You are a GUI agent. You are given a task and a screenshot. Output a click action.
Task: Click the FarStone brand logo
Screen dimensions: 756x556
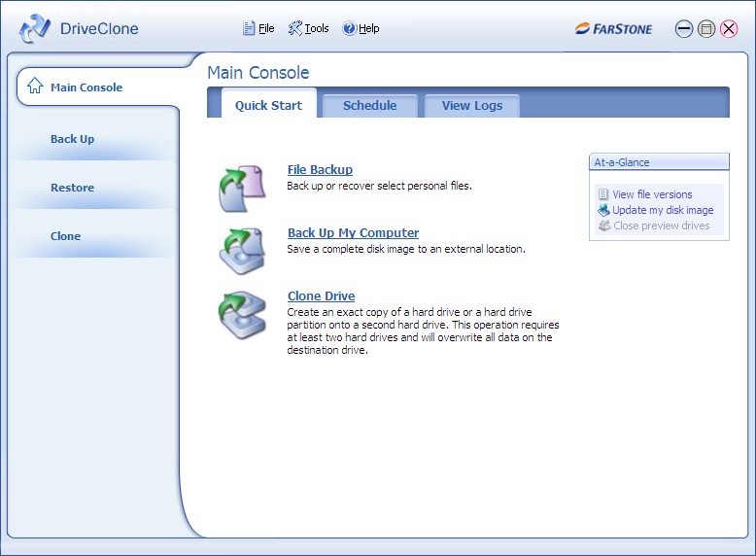tap(613, 29)
